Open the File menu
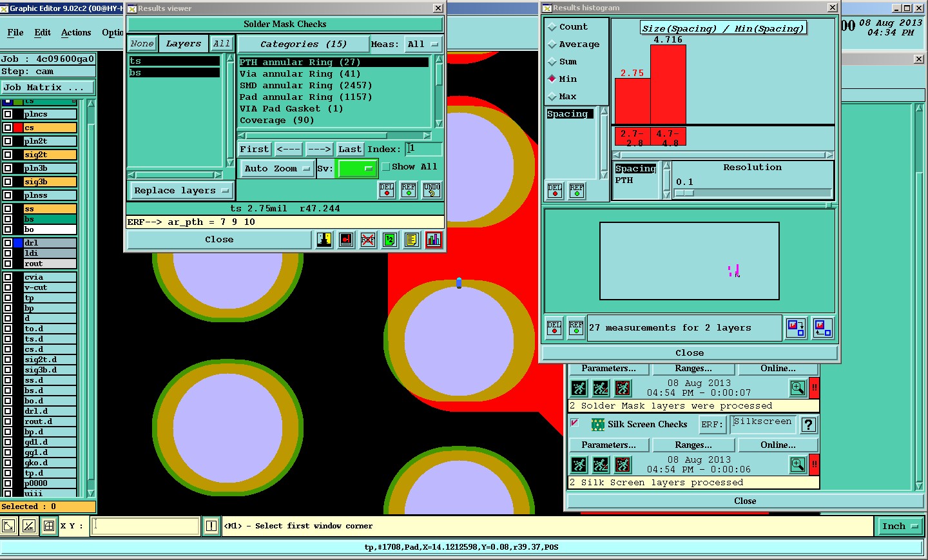928x560 pixels. 15,32
